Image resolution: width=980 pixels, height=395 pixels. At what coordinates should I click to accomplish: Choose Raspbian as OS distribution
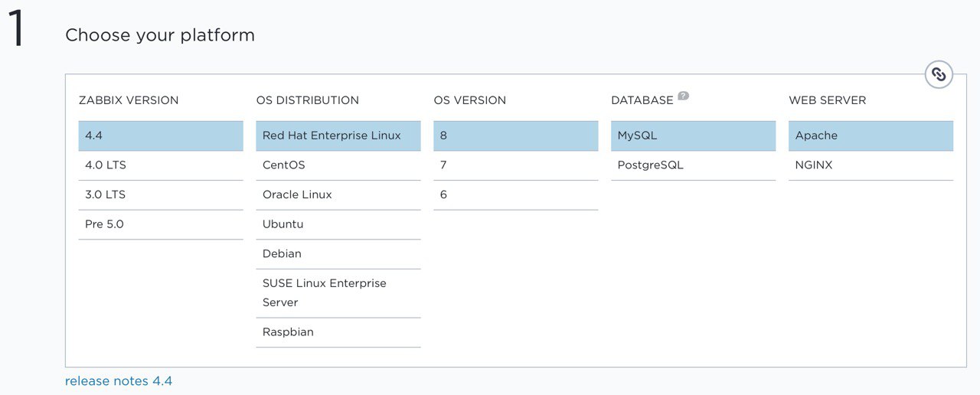(x=338, y=332)
